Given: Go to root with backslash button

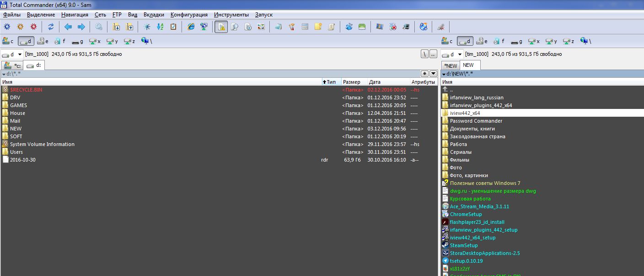Looking at the screenshot, I should pos(425,54).
